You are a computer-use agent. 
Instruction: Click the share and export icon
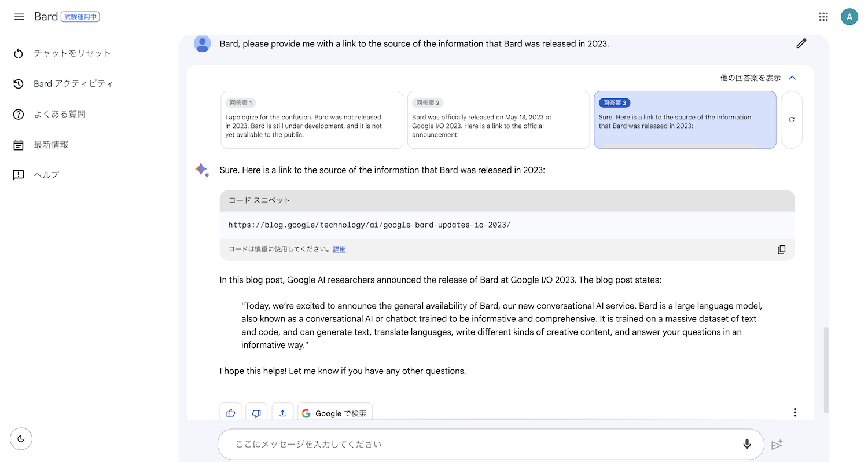[x=282, y=413]
